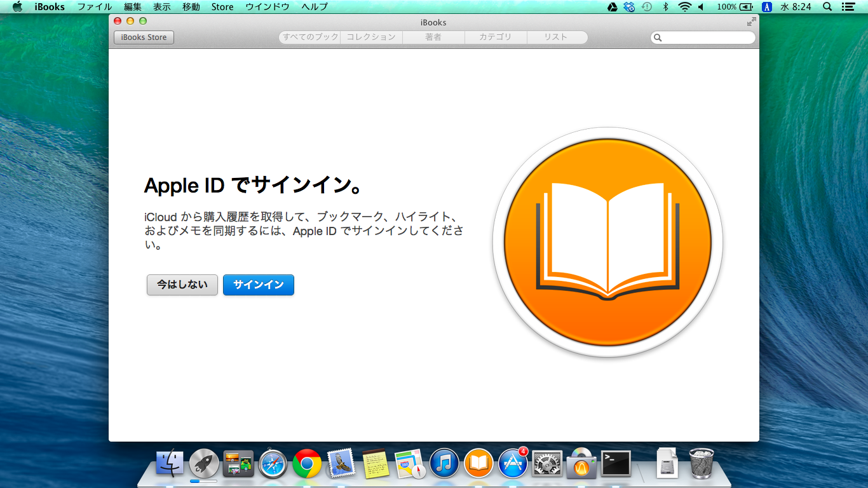
Task: Open Notification Center list icon
Action: click(848, 7)
